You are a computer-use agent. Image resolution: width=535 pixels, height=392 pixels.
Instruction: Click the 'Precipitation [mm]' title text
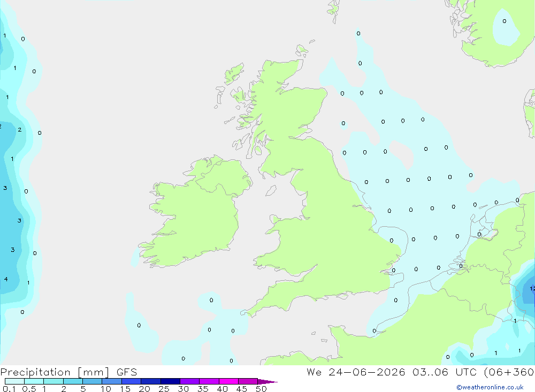coord(55,372)
